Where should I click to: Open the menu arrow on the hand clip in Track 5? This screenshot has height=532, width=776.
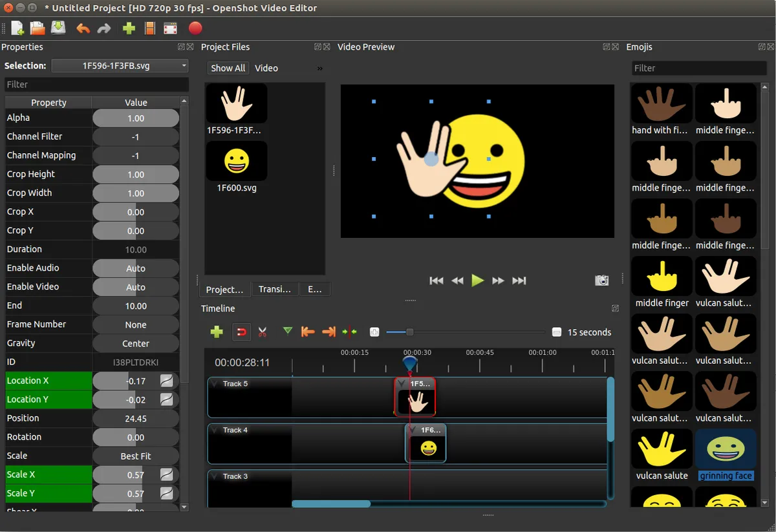[402, 384]
